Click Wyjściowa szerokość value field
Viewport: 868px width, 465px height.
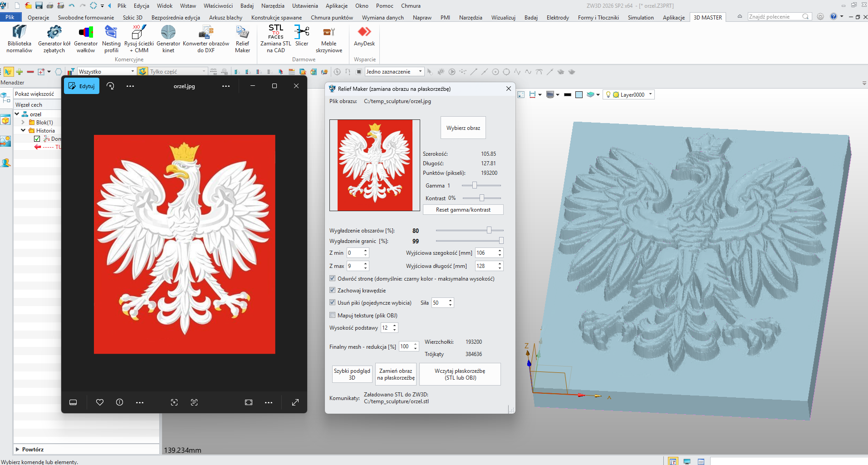pyautogui.click(x=485, y=252)
